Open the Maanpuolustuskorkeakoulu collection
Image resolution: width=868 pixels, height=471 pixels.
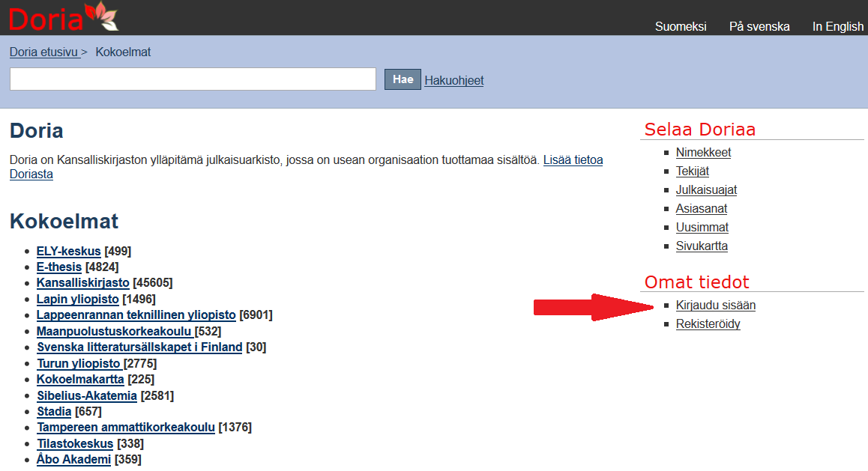pos(114,331)
